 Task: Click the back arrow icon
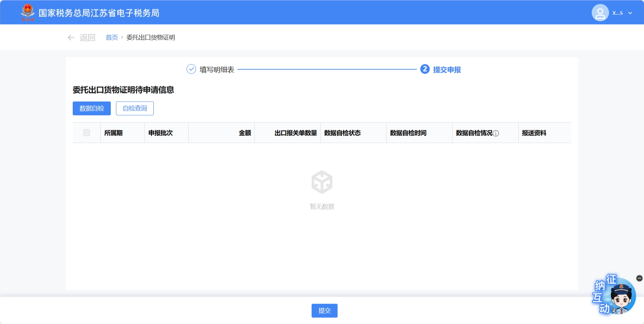point(71,38)
